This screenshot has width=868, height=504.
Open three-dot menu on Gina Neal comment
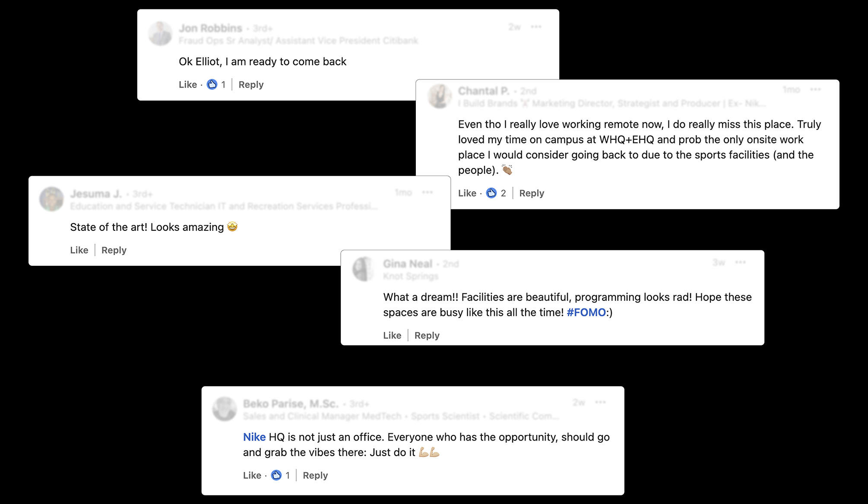point(741,262)
